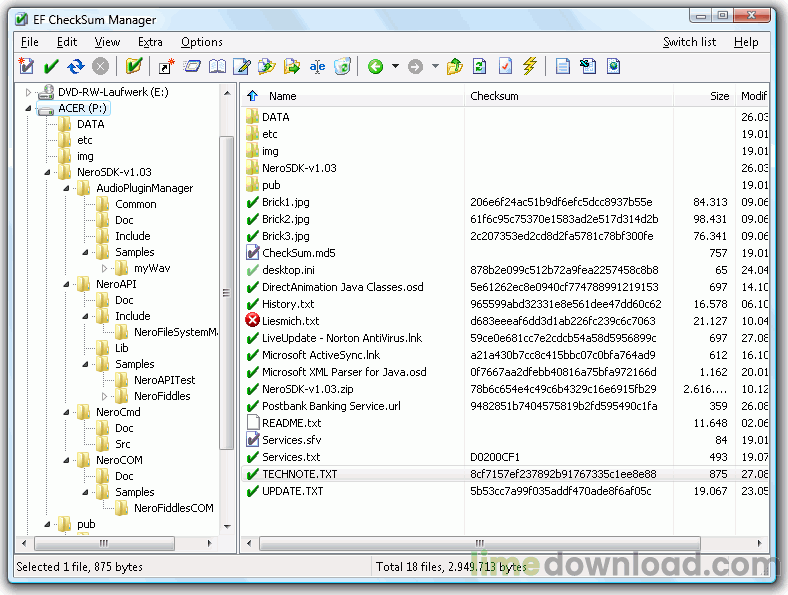Click the create shortcut toolbar icon
The image size is (788, 595).
click(x=166, y=66)
